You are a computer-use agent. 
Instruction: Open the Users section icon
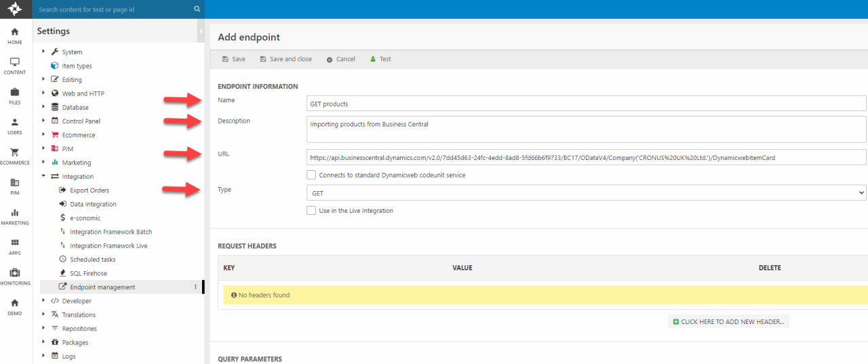[15, 125]
